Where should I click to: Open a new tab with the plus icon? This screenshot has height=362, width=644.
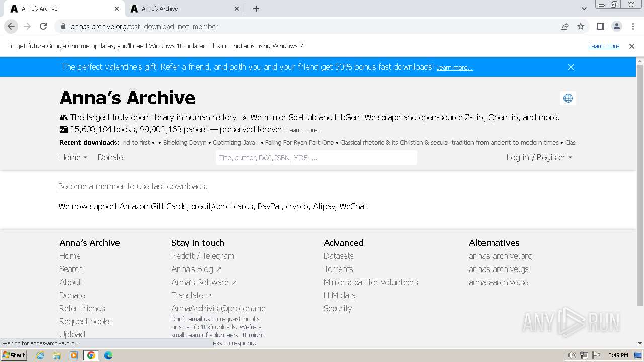tap(256, 9)
